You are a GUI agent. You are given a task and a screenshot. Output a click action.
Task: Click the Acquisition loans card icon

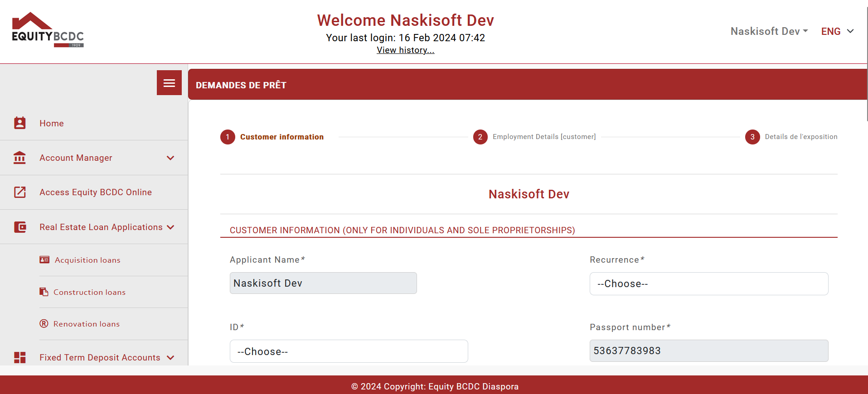click(44, 259)
